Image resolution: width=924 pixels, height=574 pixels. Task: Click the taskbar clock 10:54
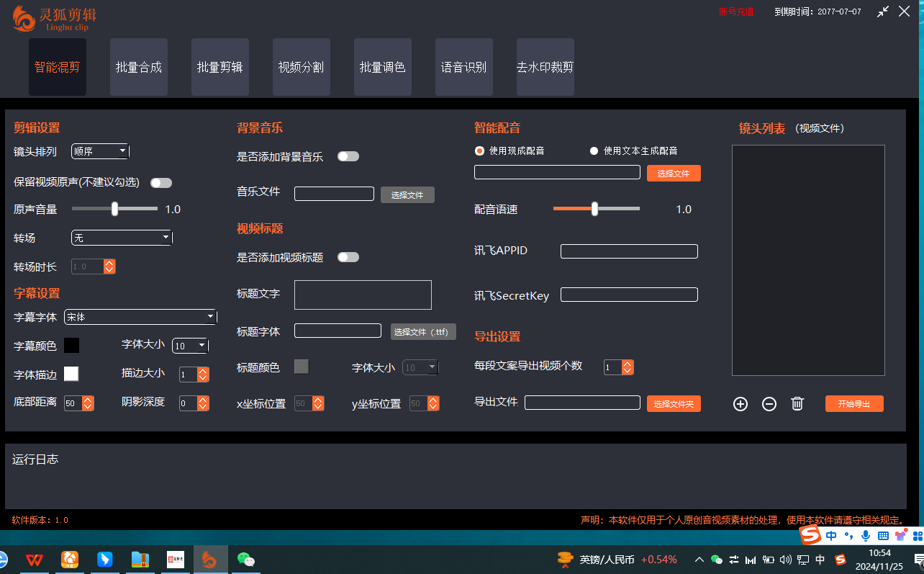(x=879, y=553)
